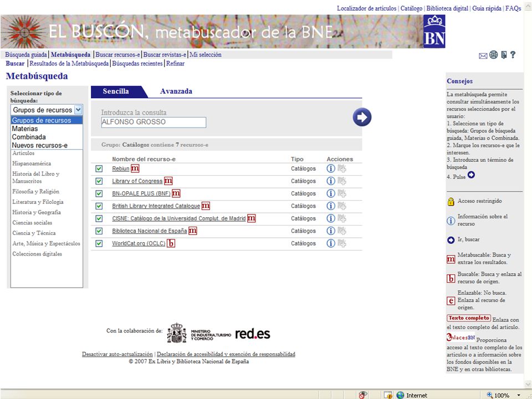Click the compass rose logo in banner
Image resolution: width=532 pixels, height=399 pixels.
[x=24, y=32]
